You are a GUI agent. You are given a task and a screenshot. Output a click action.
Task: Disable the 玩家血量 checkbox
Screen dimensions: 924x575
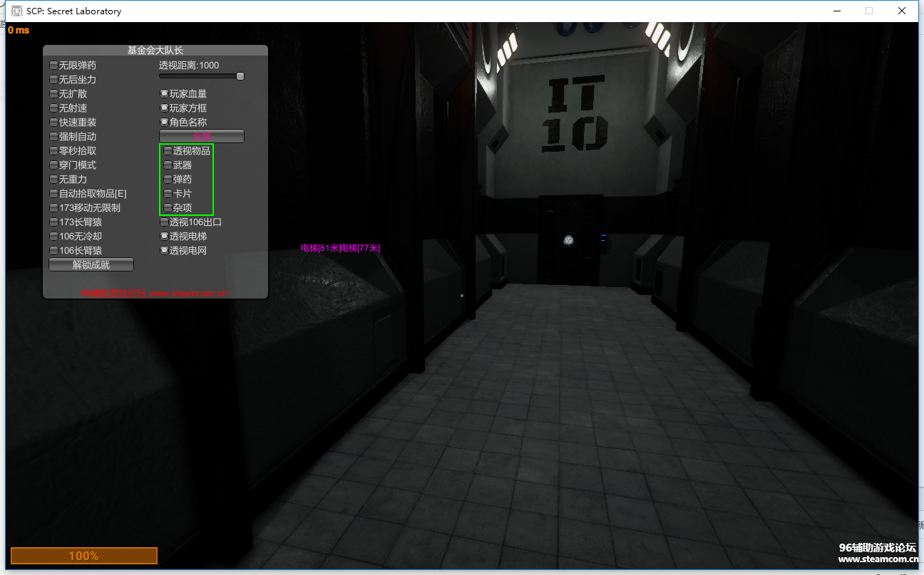(164, 94)
